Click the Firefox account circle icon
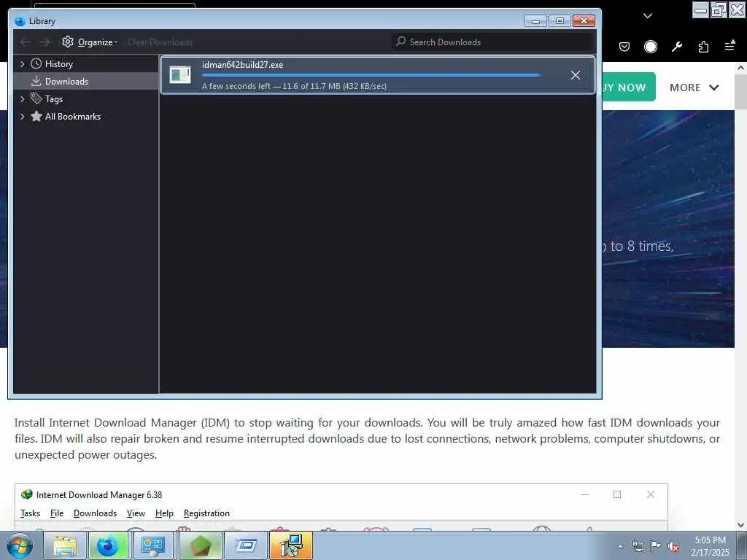The width and height of the screenshot is (747, 560). point(650,46)
